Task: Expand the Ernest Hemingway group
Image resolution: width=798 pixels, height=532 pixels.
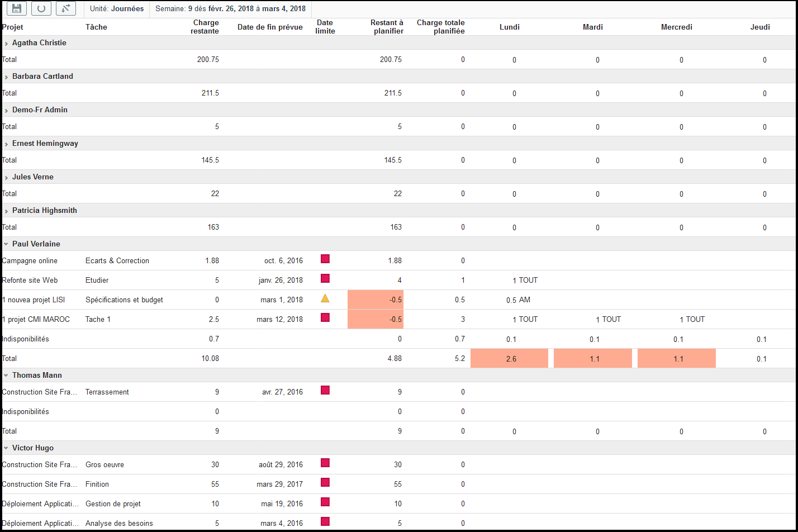Action: tap(6, 144)
